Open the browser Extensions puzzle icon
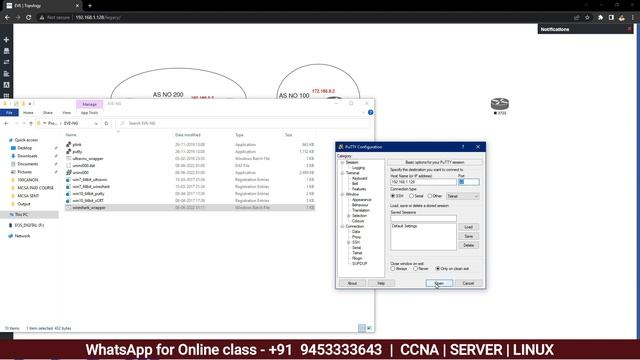This screenshot has height=360, width=640. [600, 18]
